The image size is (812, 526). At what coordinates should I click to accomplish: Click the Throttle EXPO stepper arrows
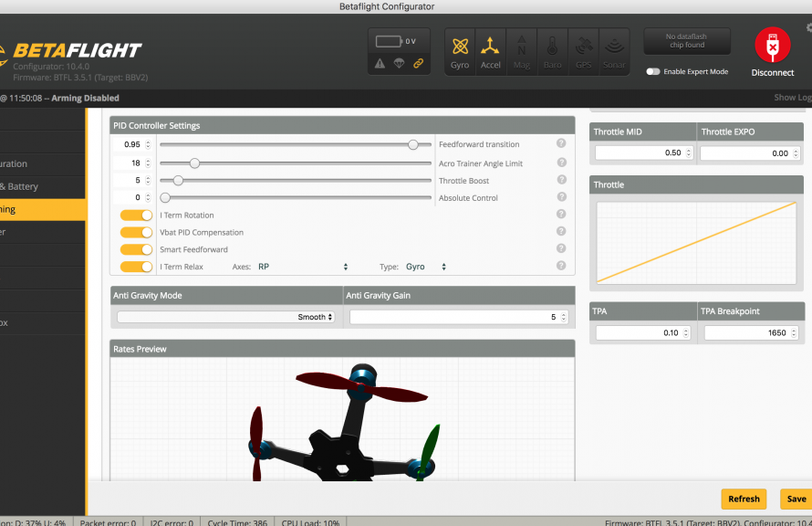click(796, 153)
